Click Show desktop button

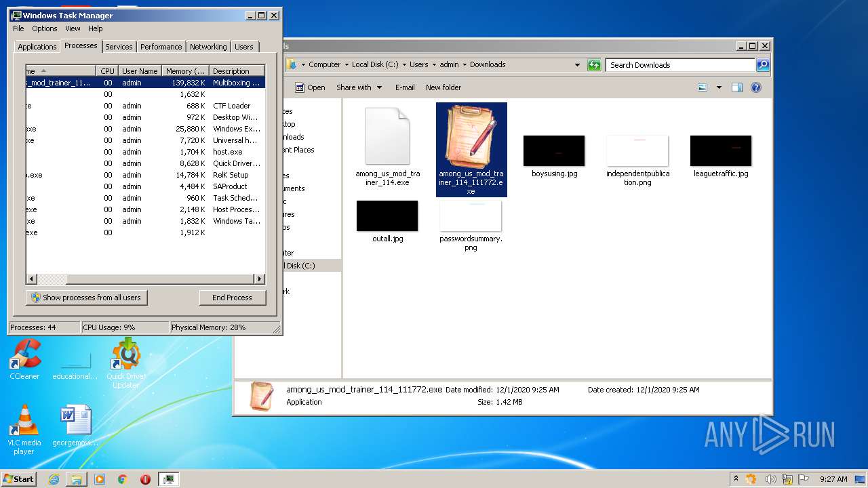(861, 479)
